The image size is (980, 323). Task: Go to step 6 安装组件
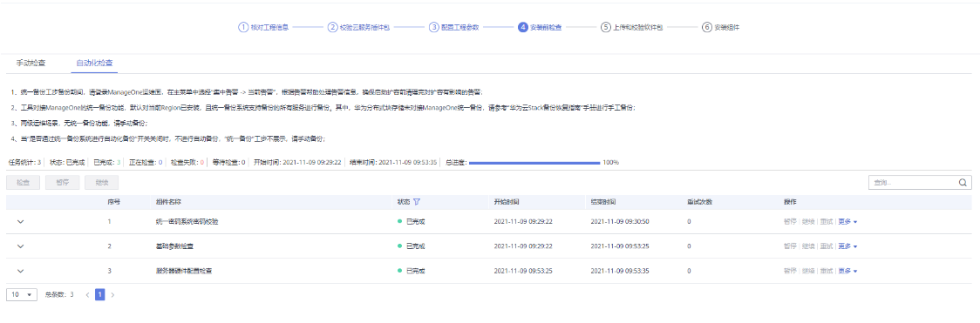point(721,28)
